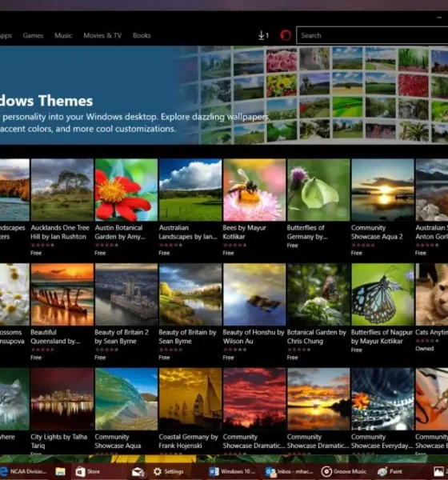Open the Bees by Mayur Kotlikar thumbnail
This screenshot has height=480, width=448.
(254, 190)
